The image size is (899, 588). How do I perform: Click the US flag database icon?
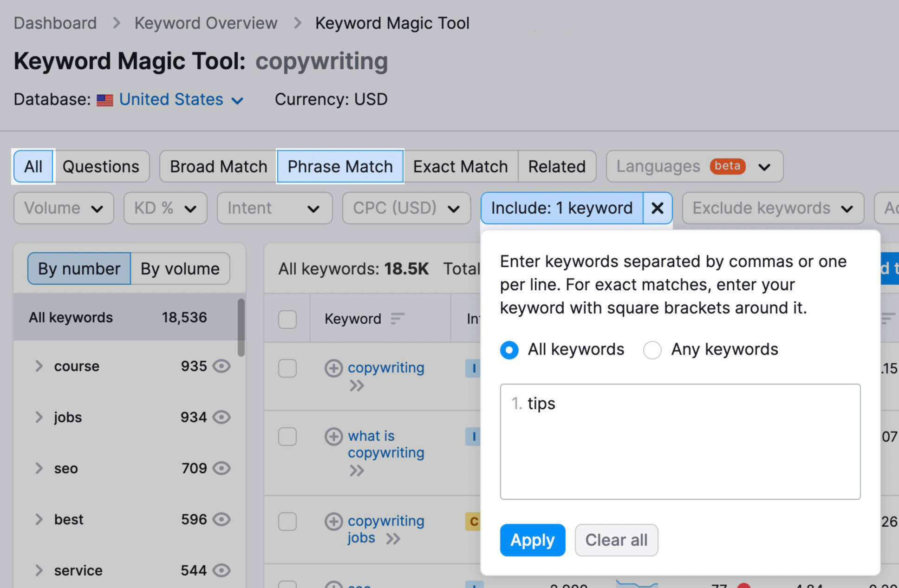tap(105, 100)
